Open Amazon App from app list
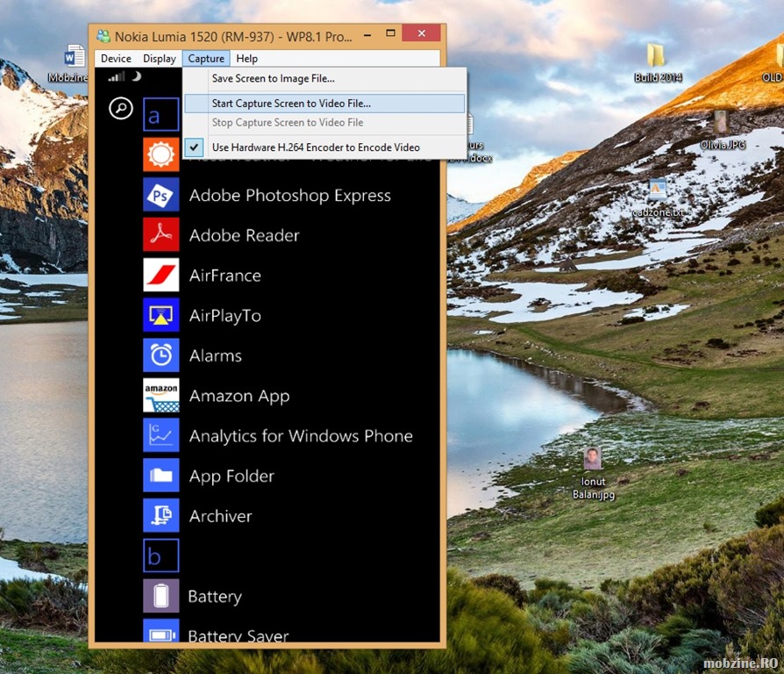The image size is (784, 674). (x=239, y=397)
